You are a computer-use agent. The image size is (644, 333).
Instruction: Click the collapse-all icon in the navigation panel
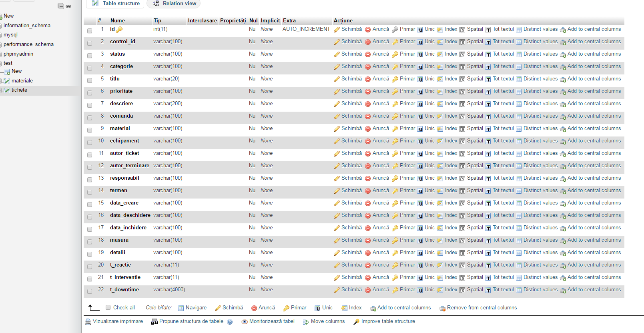click(60, 6)
